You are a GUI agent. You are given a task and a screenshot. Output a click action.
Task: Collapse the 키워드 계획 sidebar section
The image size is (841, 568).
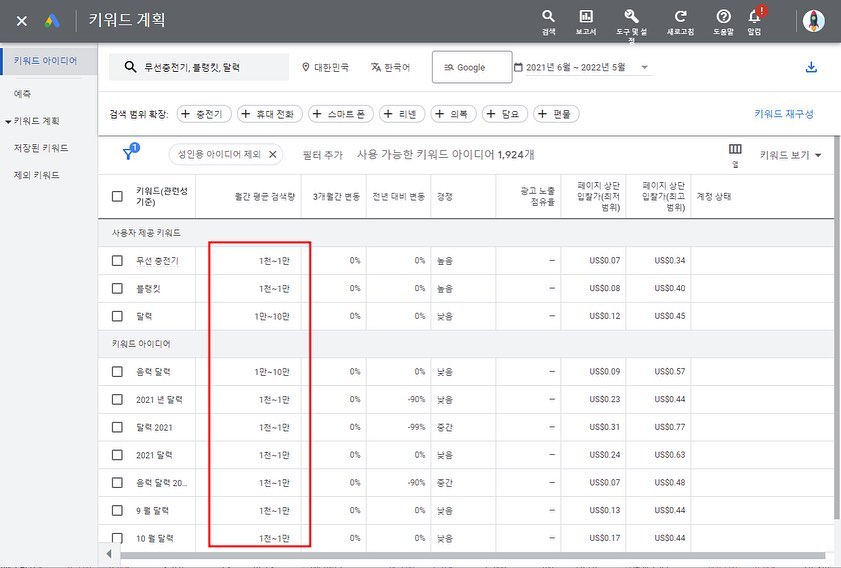[8, 122]
